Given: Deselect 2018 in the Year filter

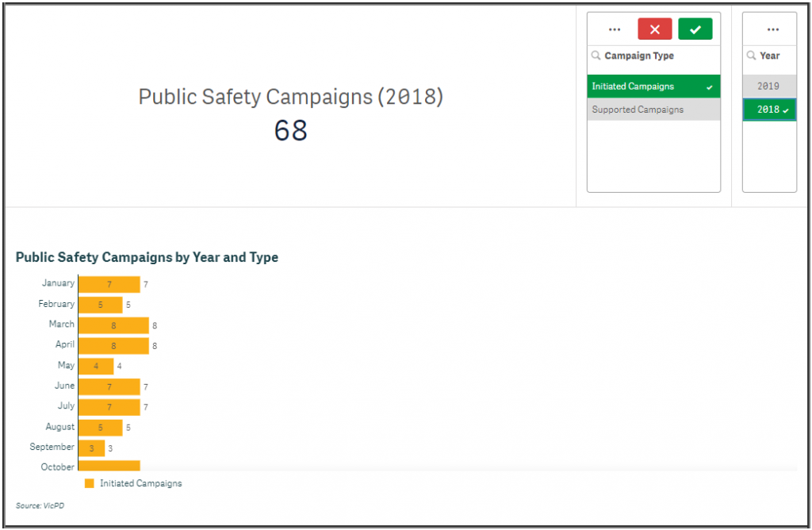Looking at the screenshot, I should click(x=768, y=109).
